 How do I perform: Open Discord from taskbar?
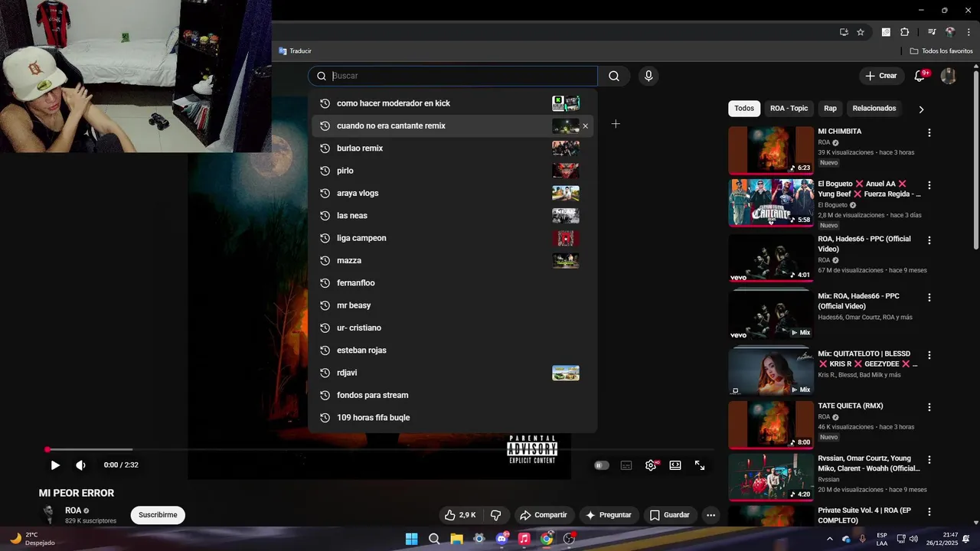pos(501,539)
